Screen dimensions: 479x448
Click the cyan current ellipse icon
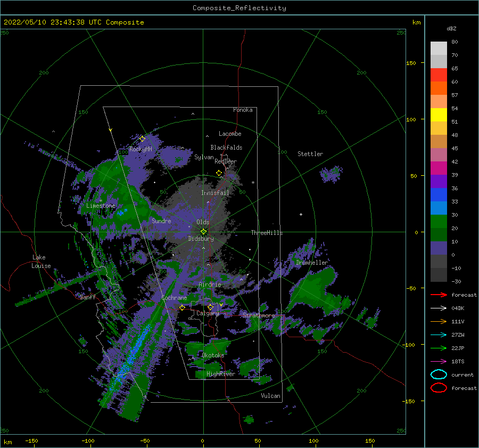pyautogui.click(x=439, y=374)
